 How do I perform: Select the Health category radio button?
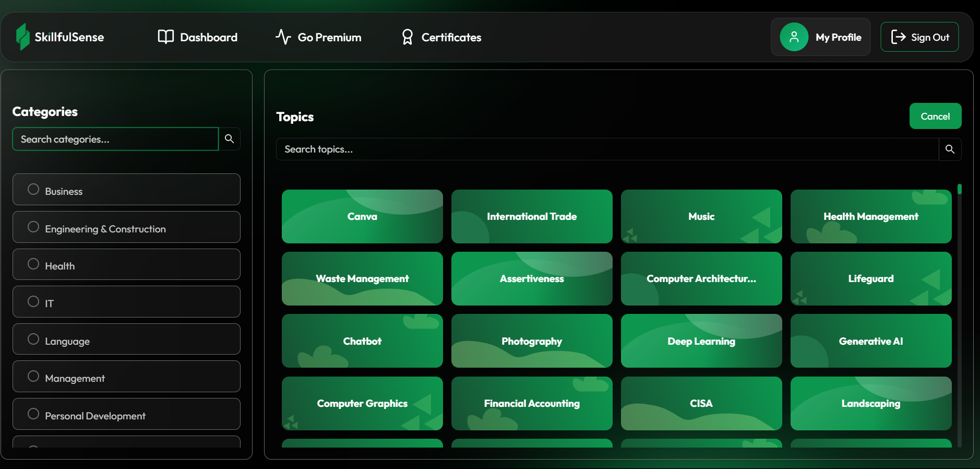point(33,264)
